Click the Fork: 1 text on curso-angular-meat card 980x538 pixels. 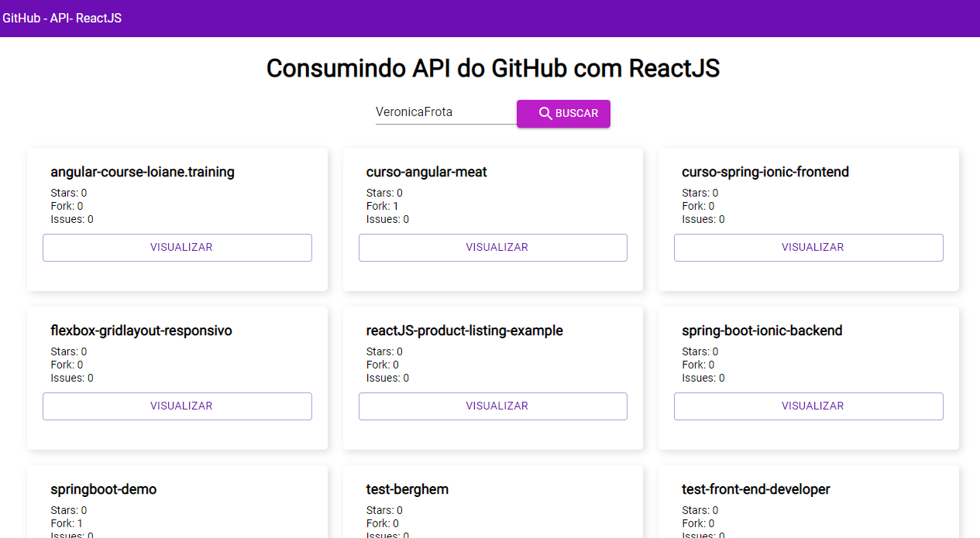(x=380, y=206)
